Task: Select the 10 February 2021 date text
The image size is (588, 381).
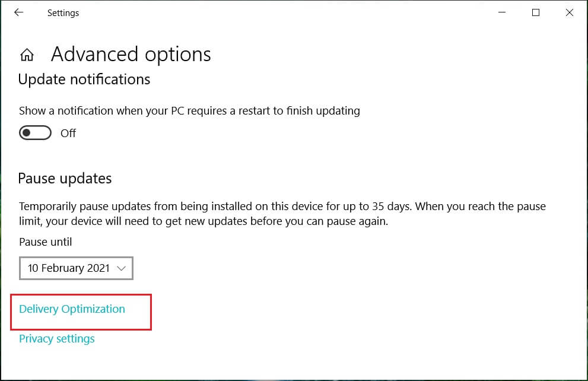Action: [x=68, y=268]
